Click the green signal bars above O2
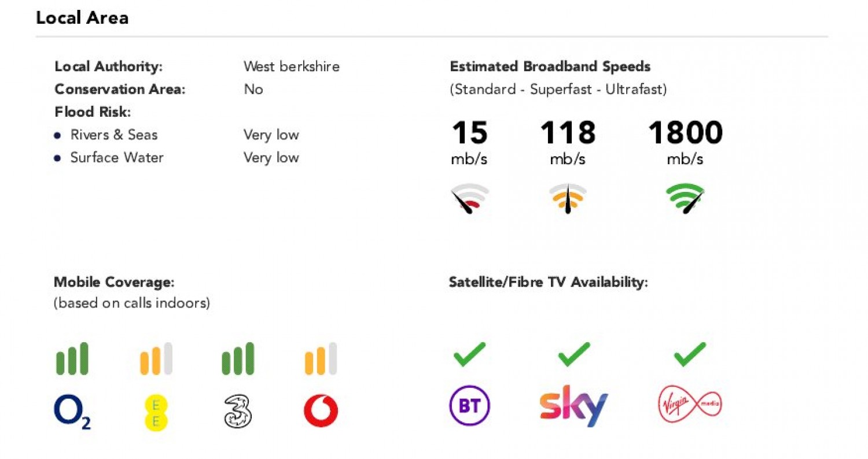This screenshot has height=459, width=868. (72, 359)
